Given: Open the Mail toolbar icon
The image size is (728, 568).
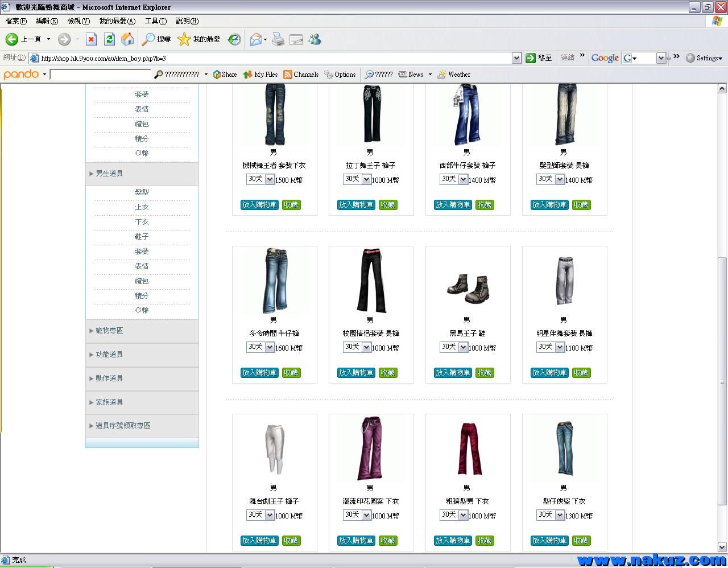Looking at the screenshot, I should [257, 39].
